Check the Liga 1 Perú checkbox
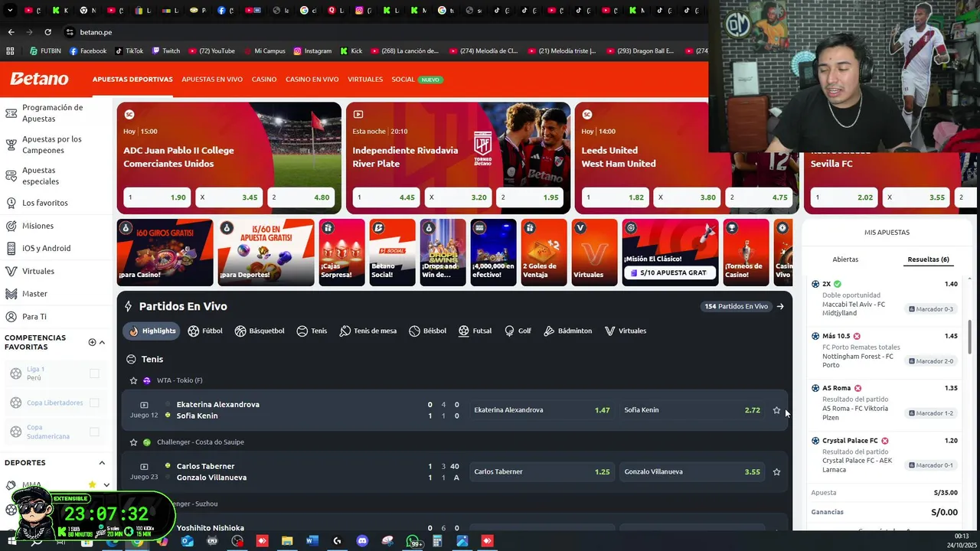 (x=94, y=373)
